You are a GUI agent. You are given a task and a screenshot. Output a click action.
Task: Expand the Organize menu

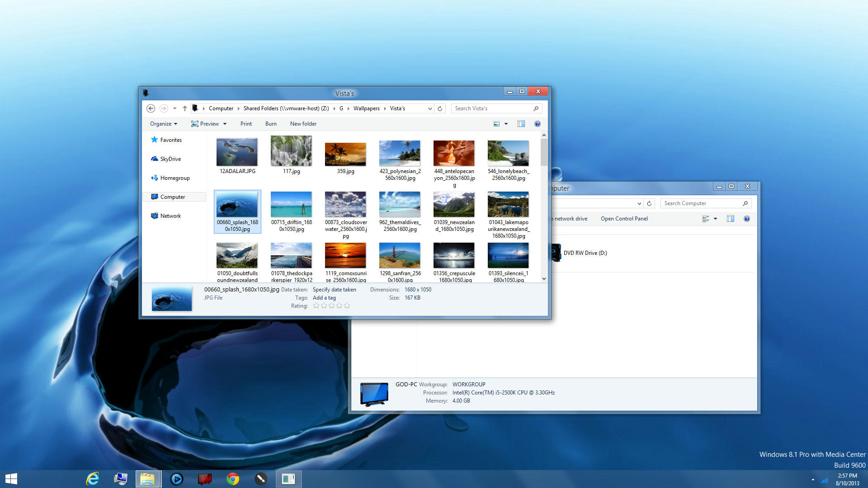tap(163, 124)
